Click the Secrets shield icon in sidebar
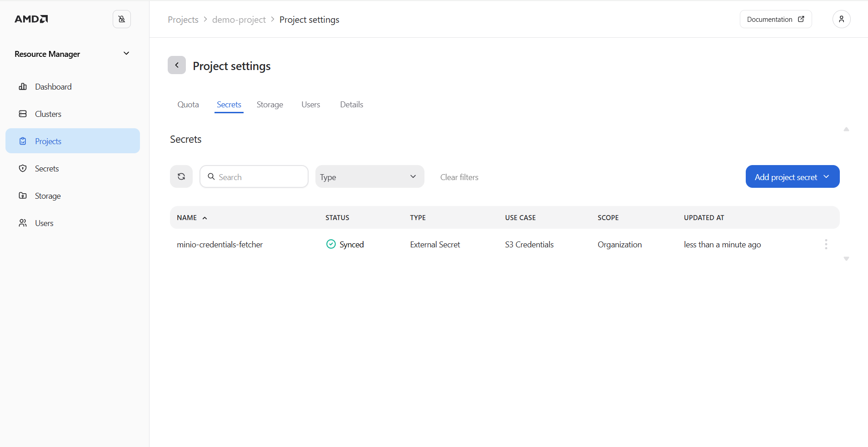The image size is (868, 447). tap(23, 168)
